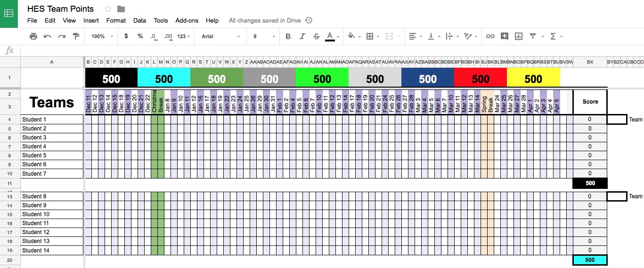Open the Arial font dropdown
Viewport: 644px width, 268px height.
click(x=220, y=36)
